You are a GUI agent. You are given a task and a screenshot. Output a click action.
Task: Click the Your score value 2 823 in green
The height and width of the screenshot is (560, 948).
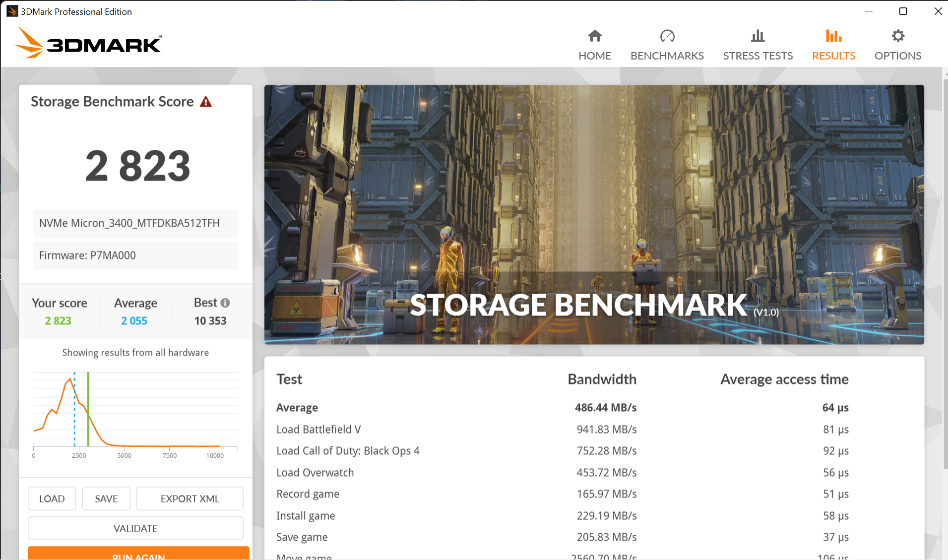[x=58, y=321]
